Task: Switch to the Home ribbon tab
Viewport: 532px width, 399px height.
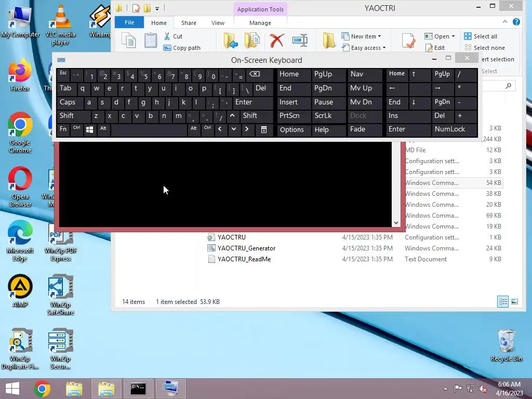Action: (159, 23)
